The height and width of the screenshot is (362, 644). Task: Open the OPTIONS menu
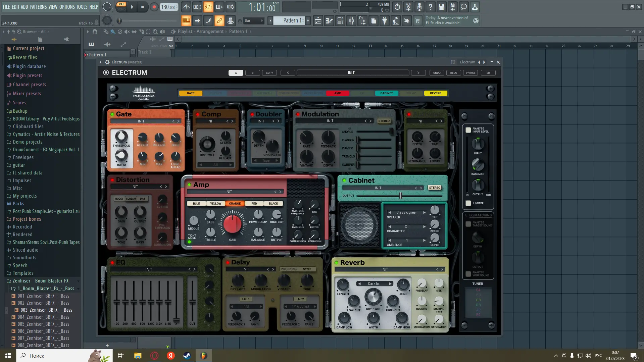point(67,7)
